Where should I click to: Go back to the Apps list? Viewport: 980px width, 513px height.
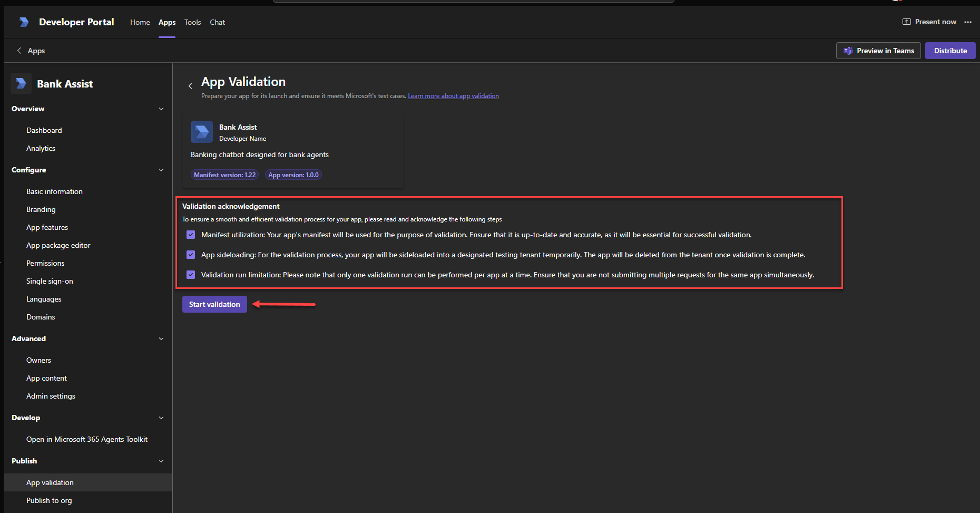36,51
